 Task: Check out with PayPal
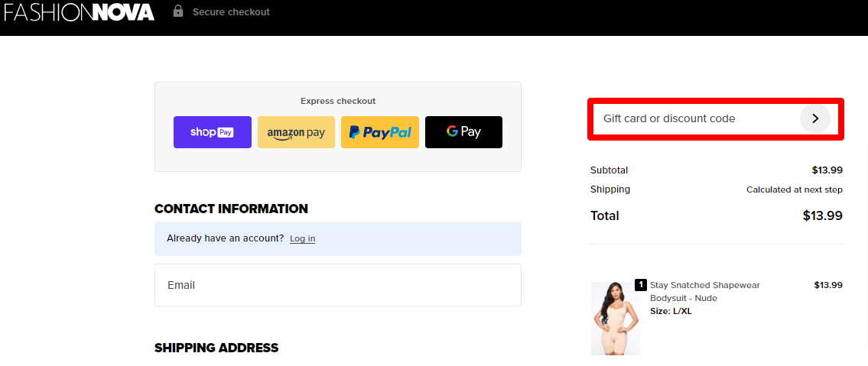coord(380,132)
